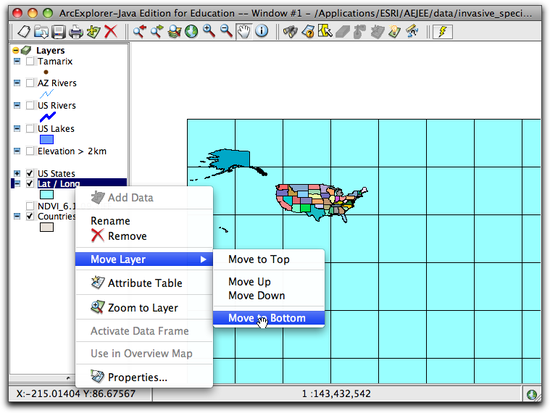
Task: Click the Print icon in the toolbar
Action: pyautogui.click(x=76, y=32)
